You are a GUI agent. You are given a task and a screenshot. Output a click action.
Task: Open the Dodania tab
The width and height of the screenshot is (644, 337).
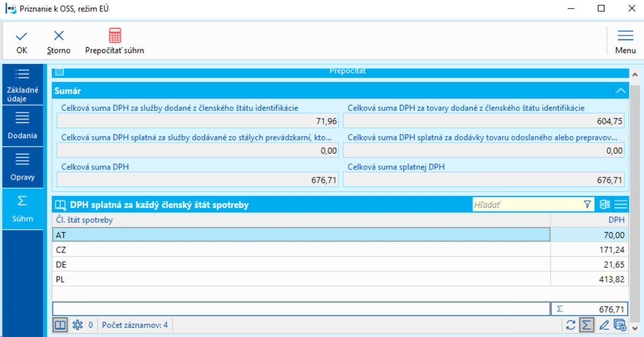point(23,126)
